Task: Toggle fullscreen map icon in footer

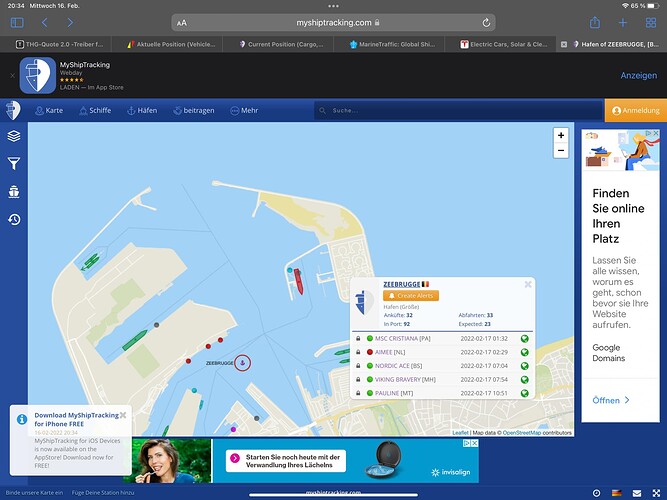Action: pyautogui.click(x=656, y=493)
